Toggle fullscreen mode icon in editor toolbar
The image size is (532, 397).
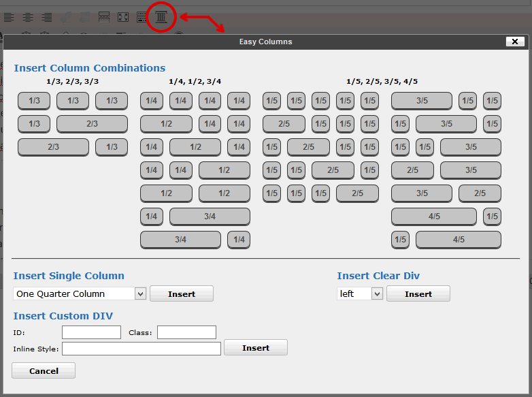(x=123, y=17)
